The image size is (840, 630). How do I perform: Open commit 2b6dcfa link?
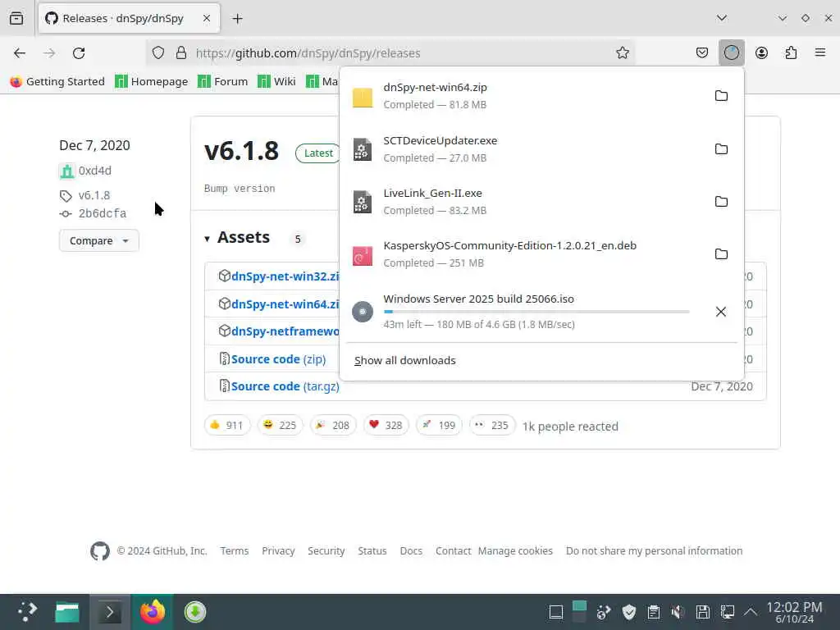[103, 213]
